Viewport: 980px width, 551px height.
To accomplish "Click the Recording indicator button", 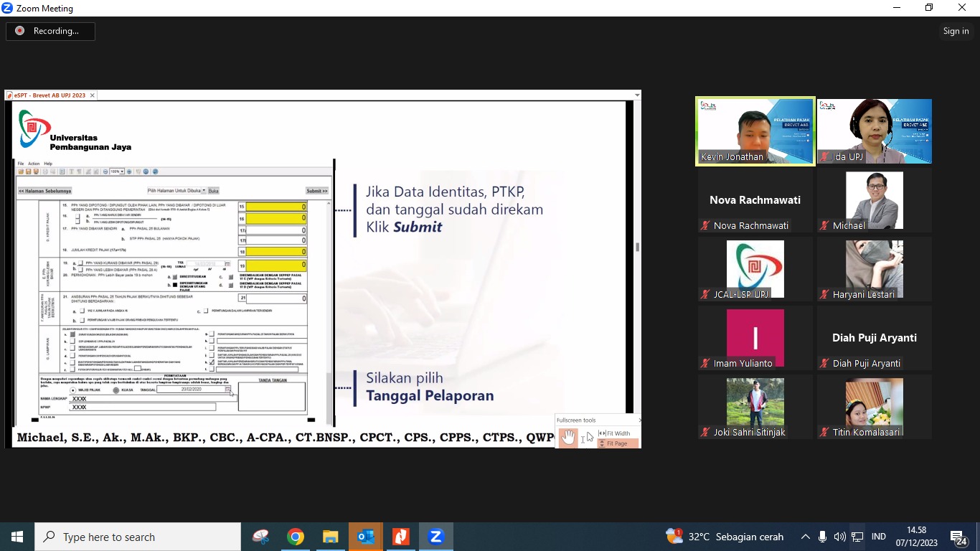I will (51, 31).
